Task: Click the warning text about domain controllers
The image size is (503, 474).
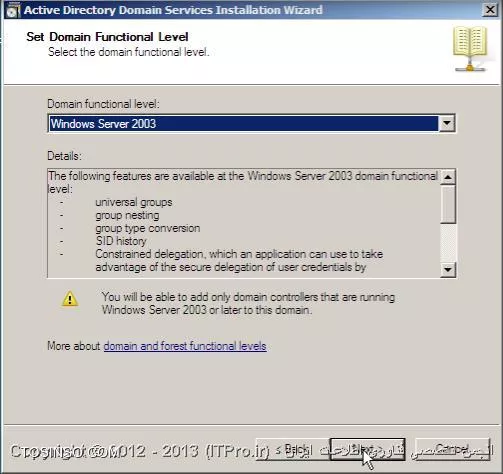Action: (x=248, y=303)
